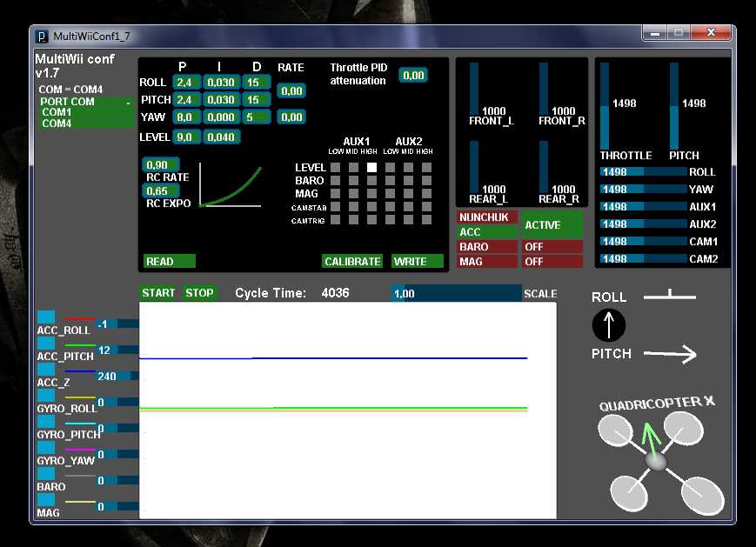This screenshot has height=547, width=756.
Task: Stop graph logging with STOP
Action: (x=199, y=292)
